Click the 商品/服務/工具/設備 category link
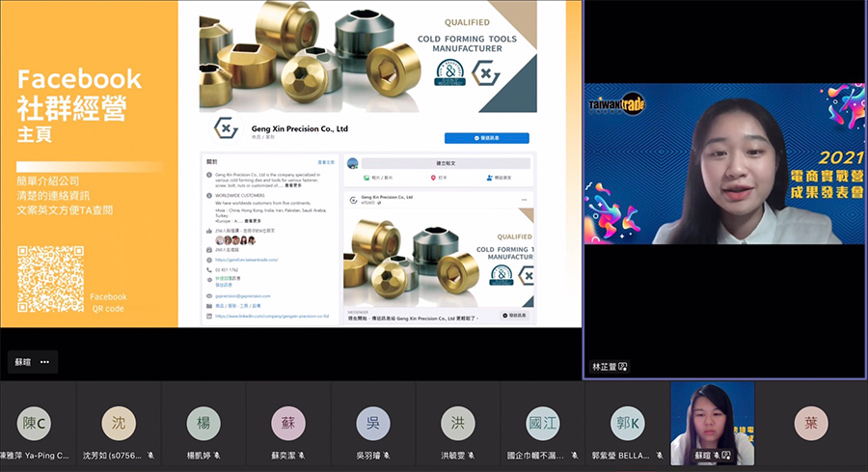Image resolution: width=868 pixels, height=472 pixels. 237,306
